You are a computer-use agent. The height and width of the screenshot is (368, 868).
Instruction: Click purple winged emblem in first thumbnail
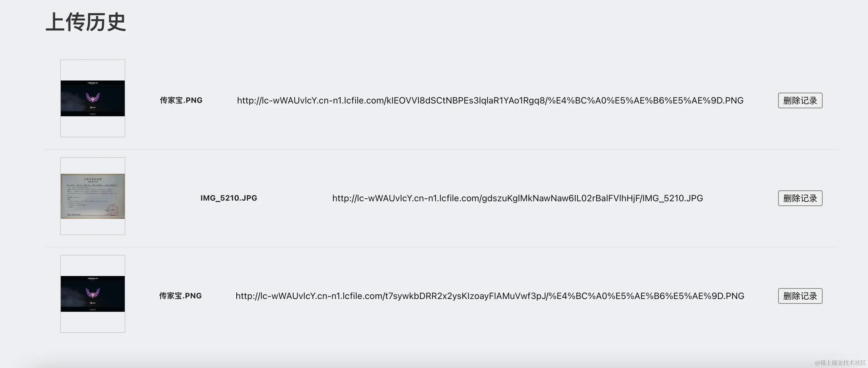[x=93, y=98]
